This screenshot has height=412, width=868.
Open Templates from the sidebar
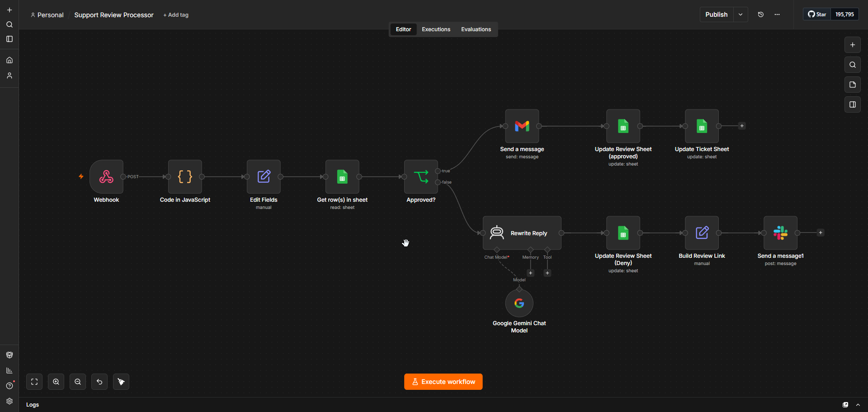pyautogui.click(x=9, y=355)
